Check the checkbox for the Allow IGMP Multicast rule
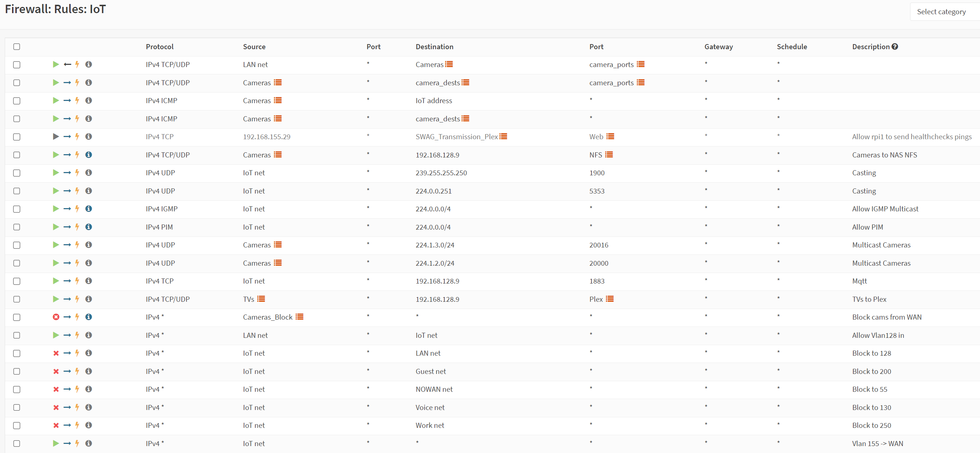 tap(17, 209)
